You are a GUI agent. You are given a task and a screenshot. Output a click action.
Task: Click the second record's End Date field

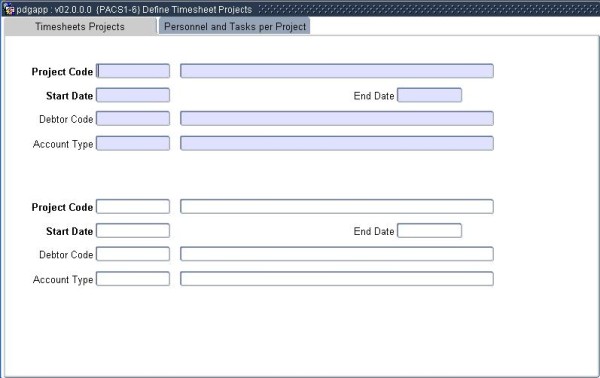pos(429,231)
